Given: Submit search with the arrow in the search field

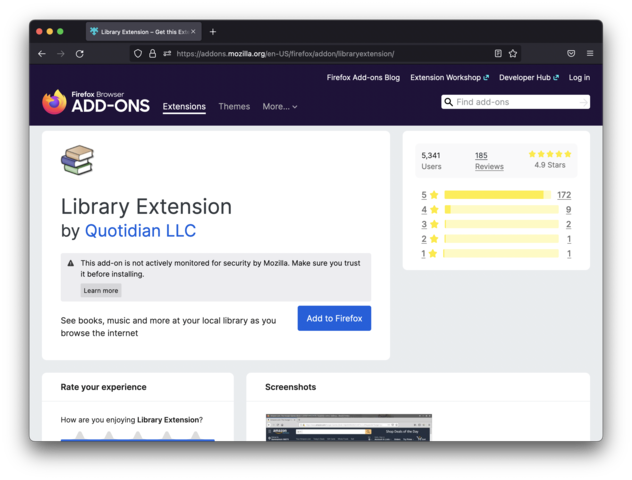Looking at the screenshot, I should 583,102.
